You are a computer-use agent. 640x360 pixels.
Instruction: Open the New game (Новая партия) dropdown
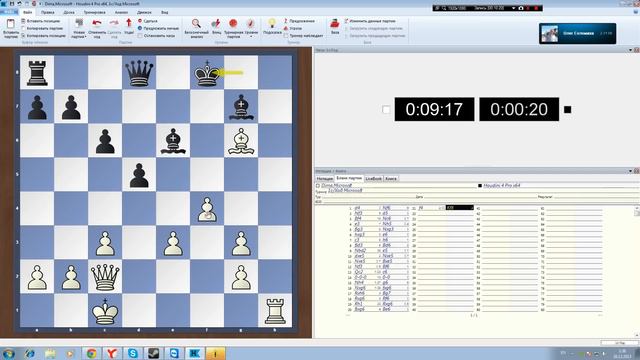(x=79, y=28)
